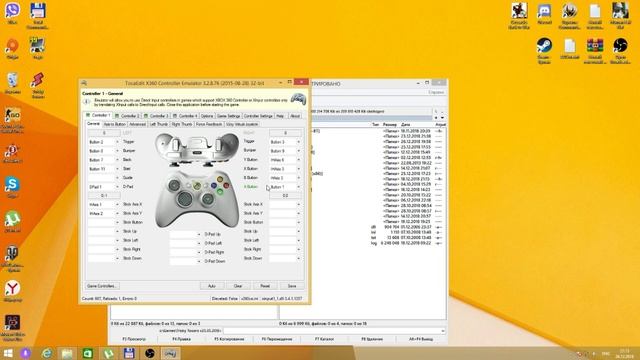Open the Y Button mapping dropdown

pos(299,160)
